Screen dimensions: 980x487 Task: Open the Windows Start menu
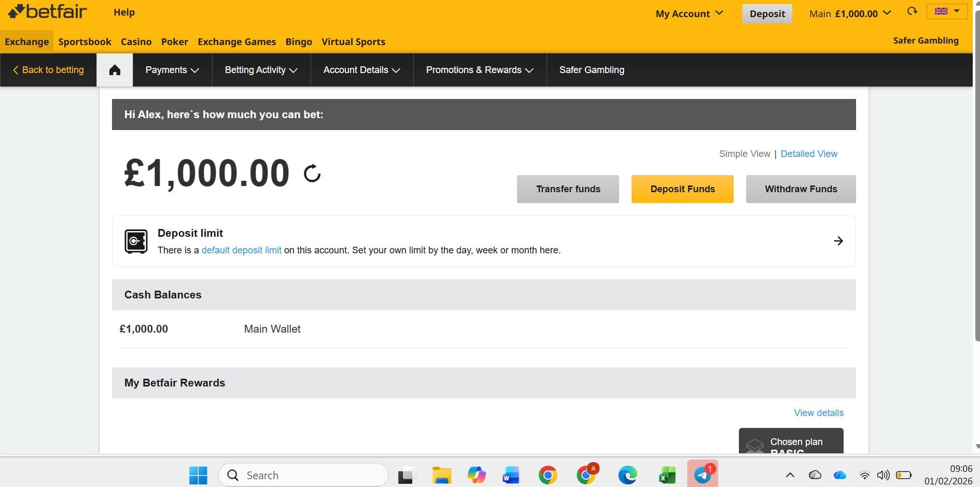198,475
